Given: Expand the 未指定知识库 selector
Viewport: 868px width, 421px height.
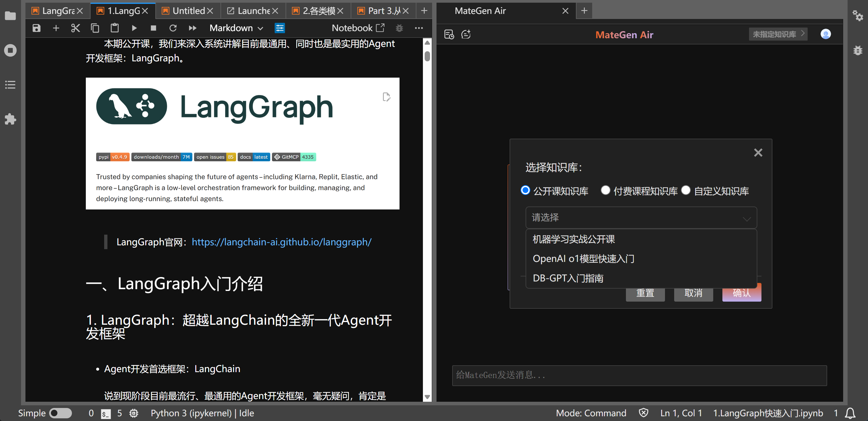Looking at the screenshot, I should (x=778, y=34).
